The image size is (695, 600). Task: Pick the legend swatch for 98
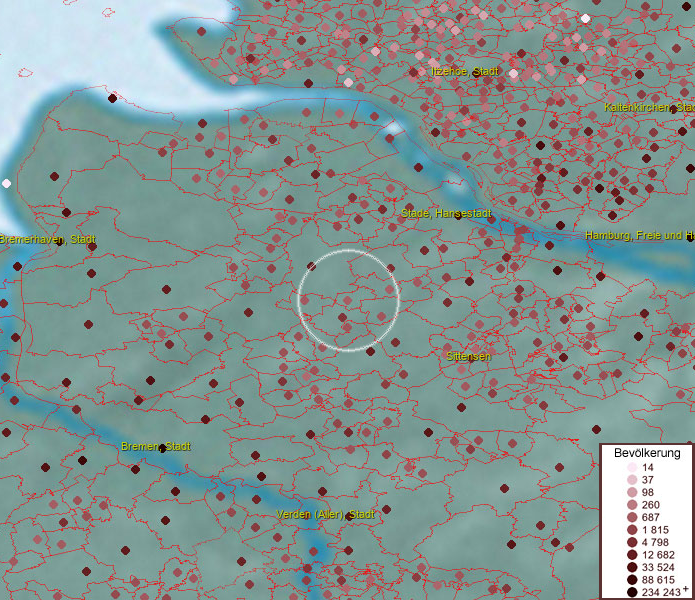(632, 493)
